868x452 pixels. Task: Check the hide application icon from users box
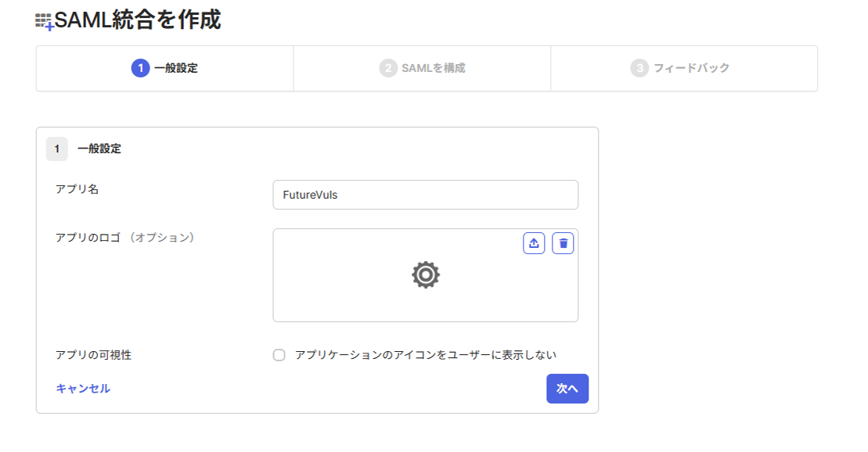279,355
